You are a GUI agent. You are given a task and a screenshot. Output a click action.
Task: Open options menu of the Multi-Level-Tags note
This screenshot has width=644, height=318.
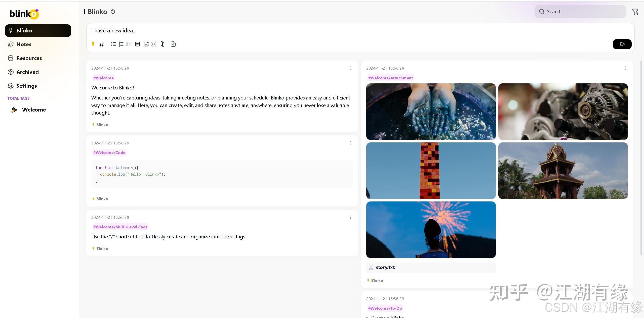point(350,217)
